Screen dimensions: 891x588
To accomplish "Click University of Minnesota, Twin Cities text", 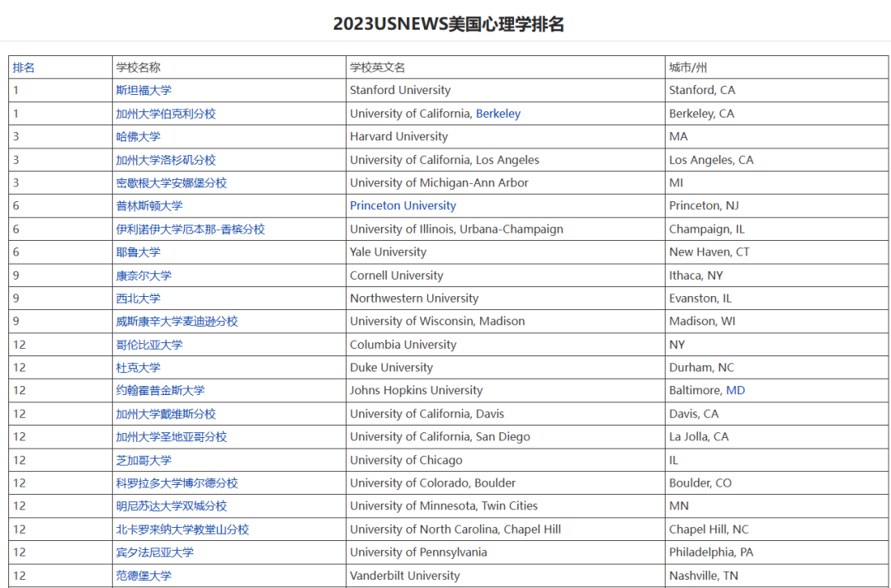I will tap(444, 506).
